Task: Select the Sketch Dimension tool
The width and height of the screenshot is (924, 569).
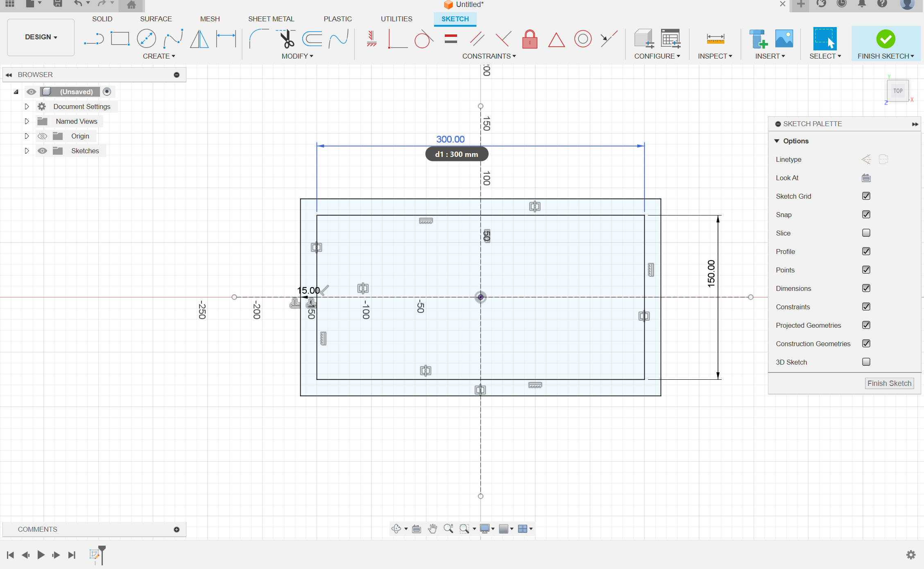Action: pos(226,39)
